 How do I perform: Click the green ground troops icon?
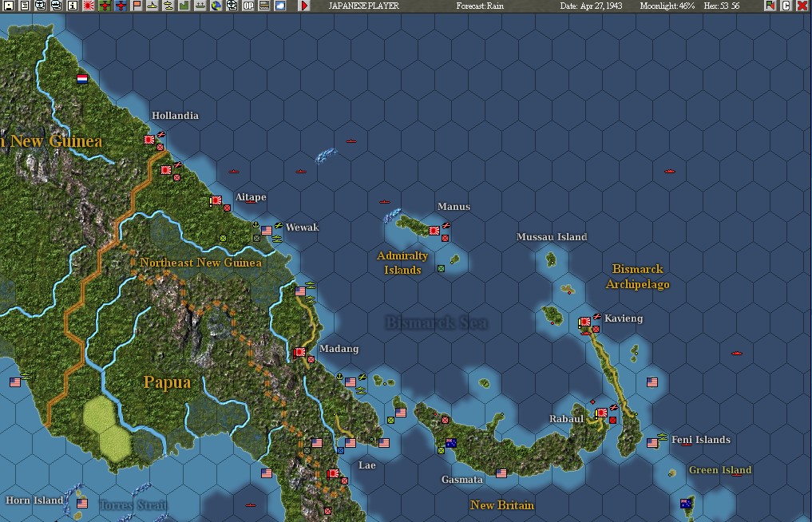[183, 7]
